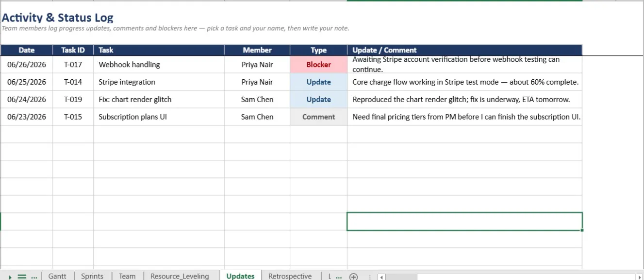Select the date cell 06/26/2026
Screen dimensions: 644x280
click(27, 65)
